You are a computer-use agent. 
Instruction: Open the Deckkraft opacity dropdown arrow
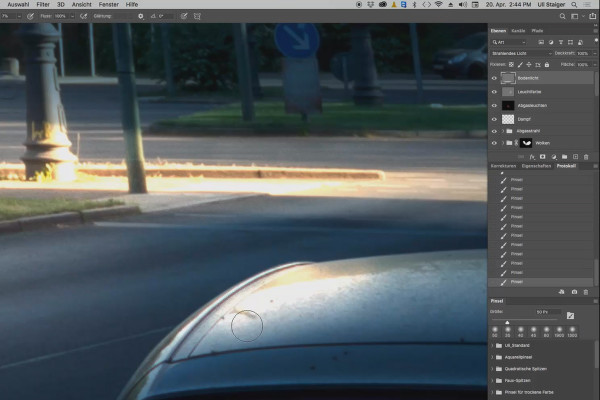594,53
